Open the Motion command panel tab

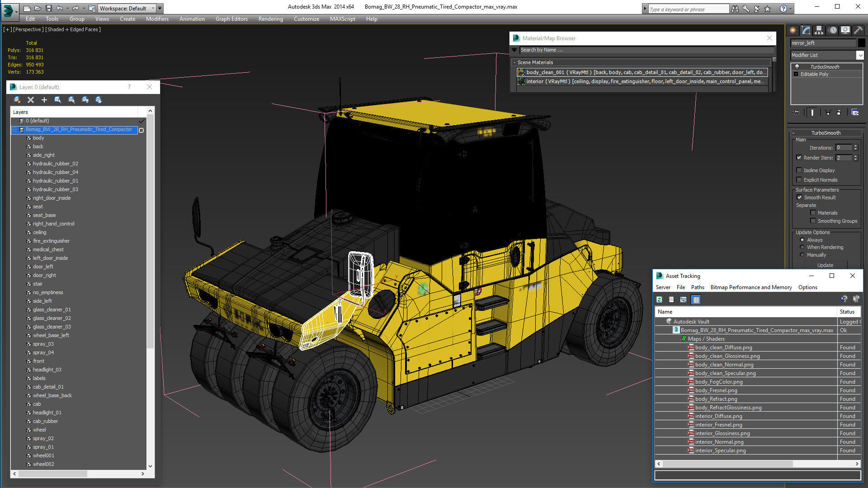point(832,30)
